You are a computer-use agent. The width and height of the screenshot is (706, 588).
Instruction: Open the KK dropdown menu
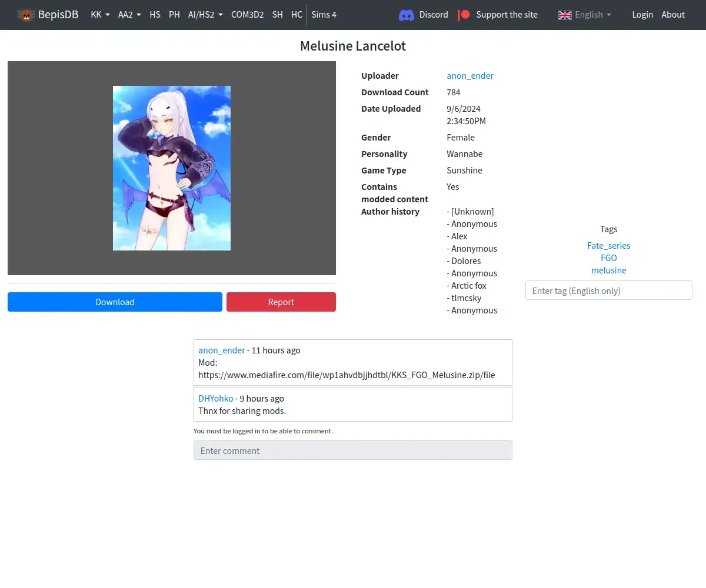coord(100,15)
